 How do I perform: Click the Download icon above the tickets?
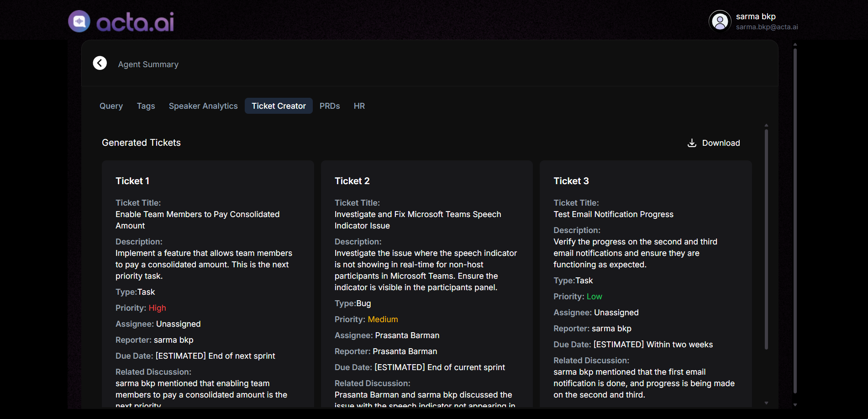pyautogui.click(x=692, y=143)
